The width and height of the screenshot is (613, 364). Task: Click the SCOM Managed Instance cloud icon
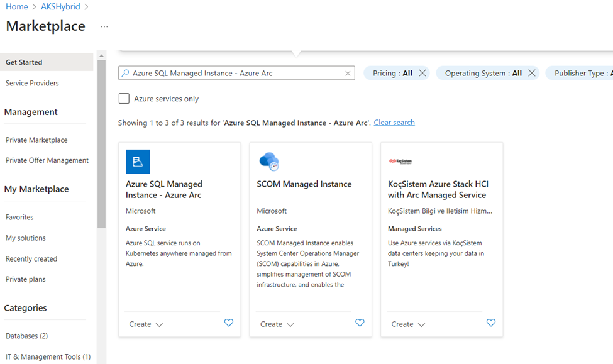click(269, 162)
